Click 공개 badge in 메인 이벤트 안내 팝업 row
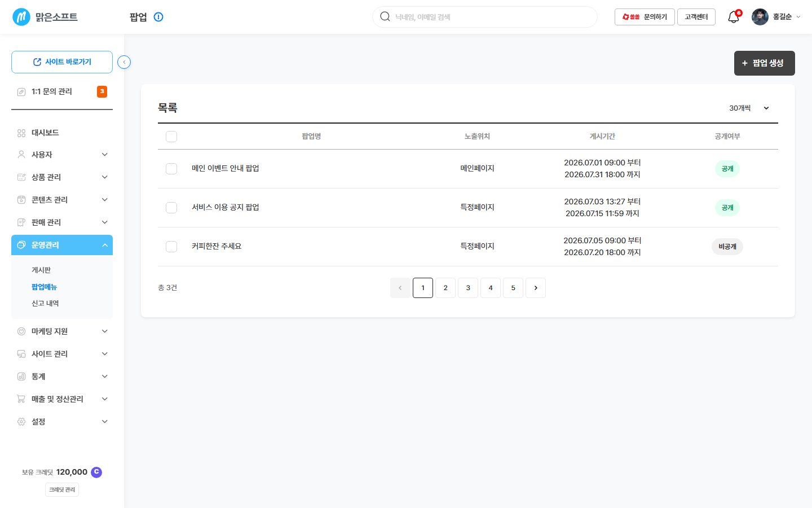Image resolution: width=812 pixels, height=508 pixels. [727, 169]
